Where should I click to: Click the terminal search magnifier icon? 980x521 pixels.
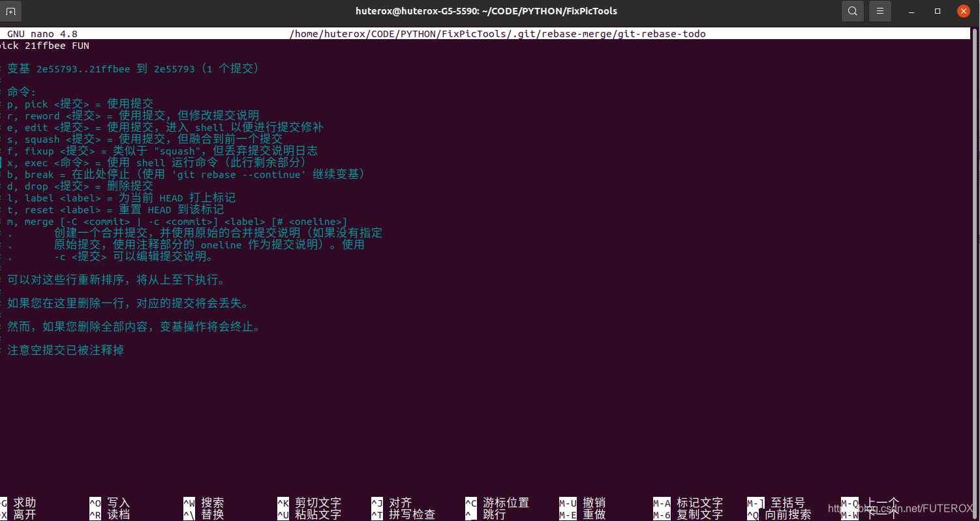[x=852, y=11]
